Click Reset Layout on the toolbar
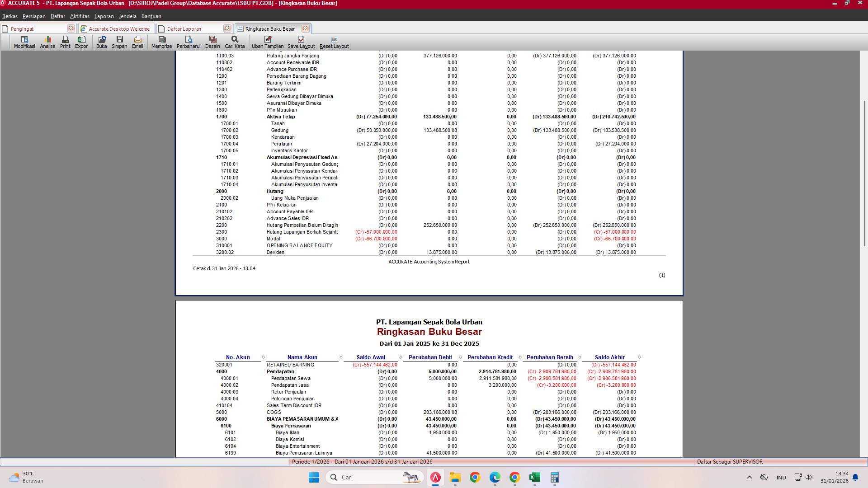The height and width of the screenshot is (488, 868). (x=334, y=42)
